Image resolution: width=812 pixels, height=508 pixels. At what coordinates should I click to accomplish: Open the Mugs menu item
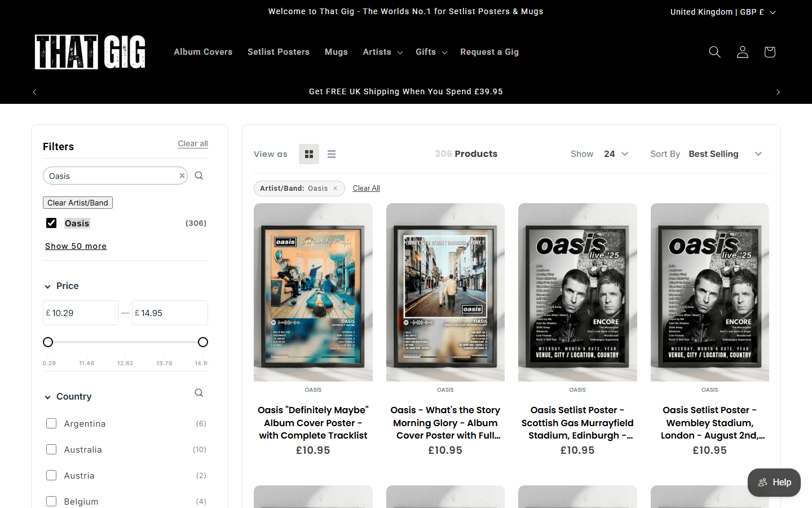click(336, 52)
